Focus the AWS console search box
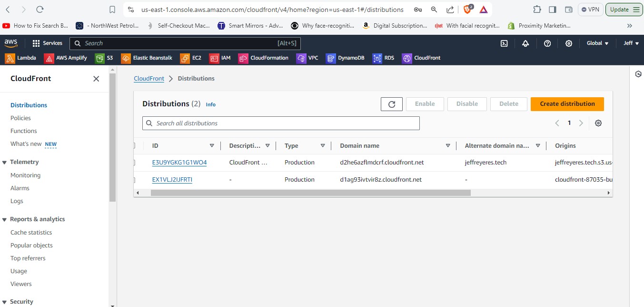Viewport: 644px width, 307px height. pos(185,43)
